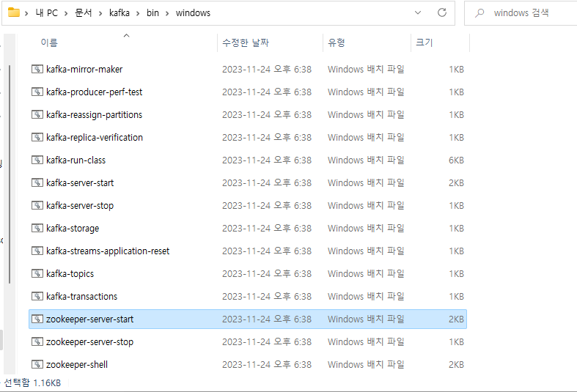Expand the chevron before 내 PC

pyautogui.click(x=26, y=13)
